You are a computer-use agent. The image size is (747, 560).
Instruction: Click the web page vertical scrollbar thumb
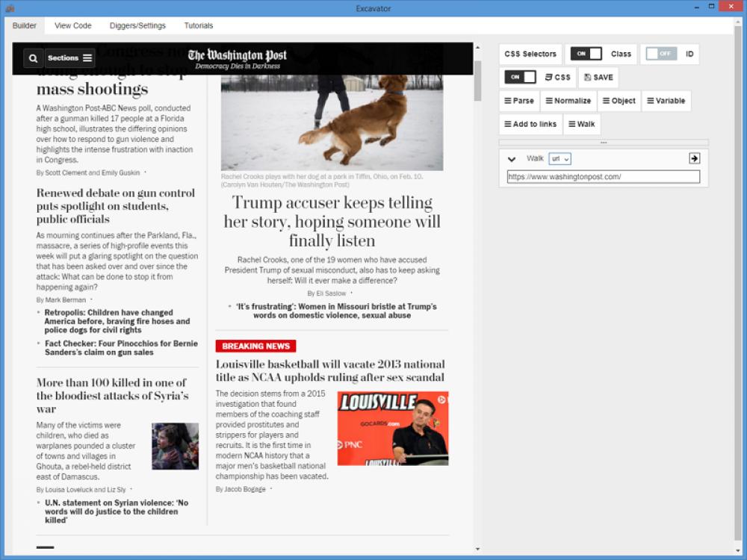point(478,81)
